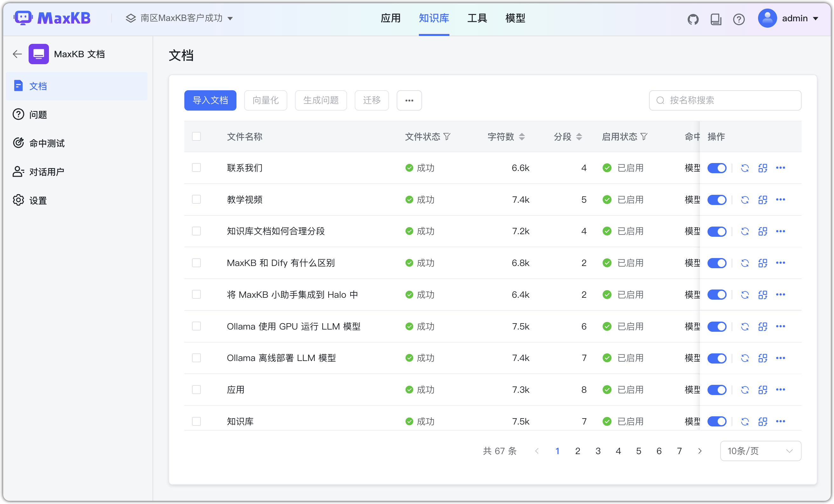This screenshot has height=504, width=834.
Task: Open the Ollama 使用 GPU 运行 LLM 模型 document
Action: pyautogui.click(x=293, y=327)
